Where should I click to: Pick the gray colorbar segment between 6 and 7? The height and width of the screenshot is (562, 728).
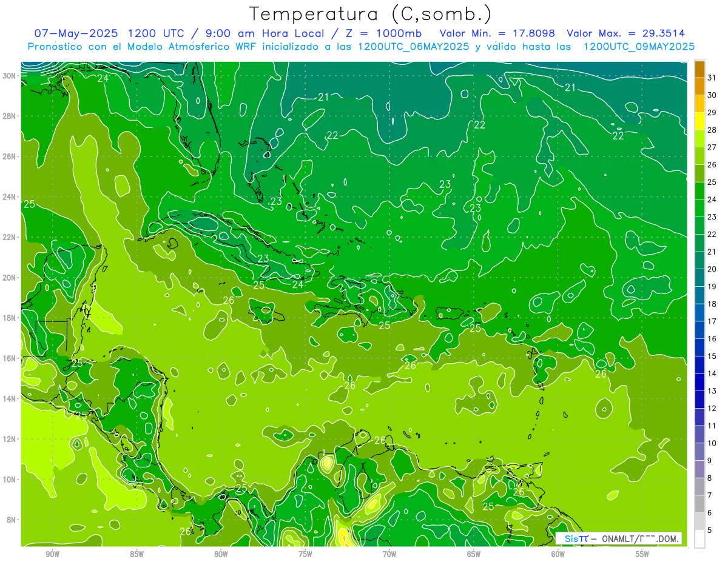tap(699, 504)
